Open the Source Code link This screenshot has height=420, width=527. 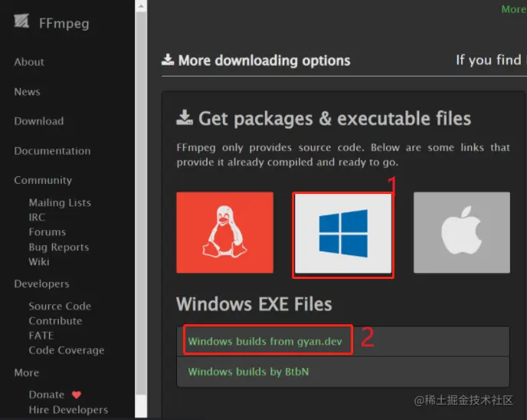tap(60, 307)
